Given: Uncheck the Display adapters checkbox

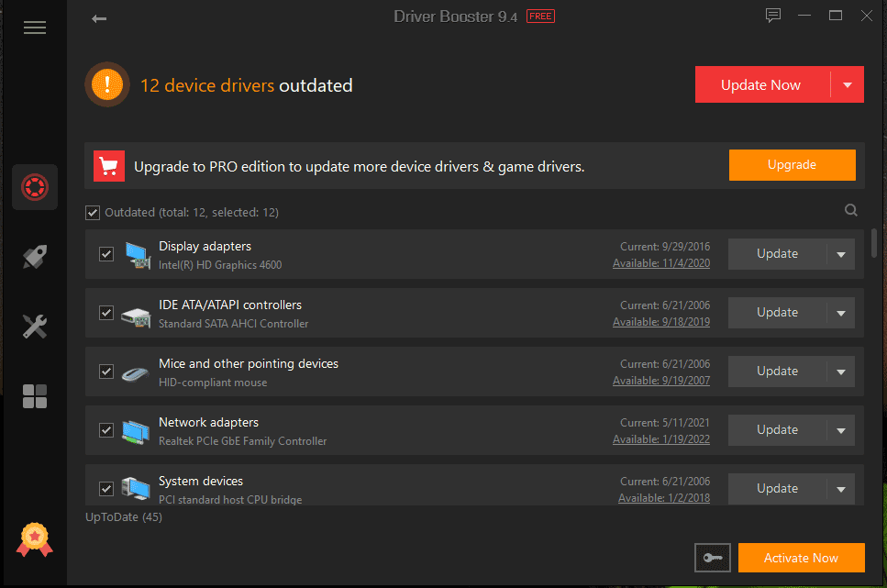Looking at the screenshot, I should pos(106,254).
